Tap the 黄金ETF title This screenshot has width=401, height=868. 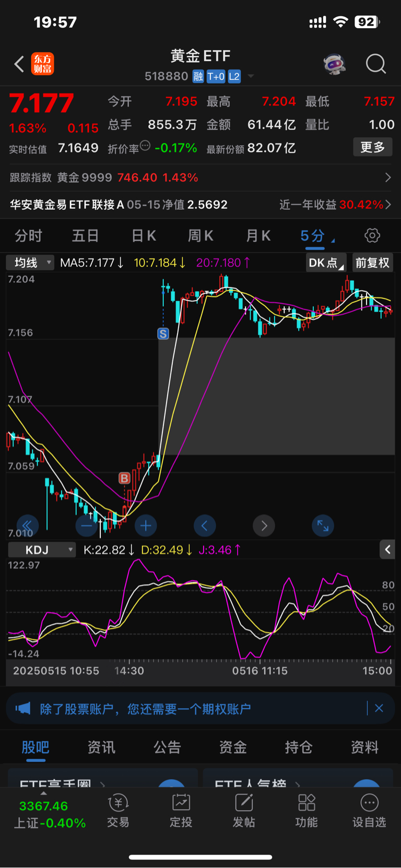[x=200, y=56]
